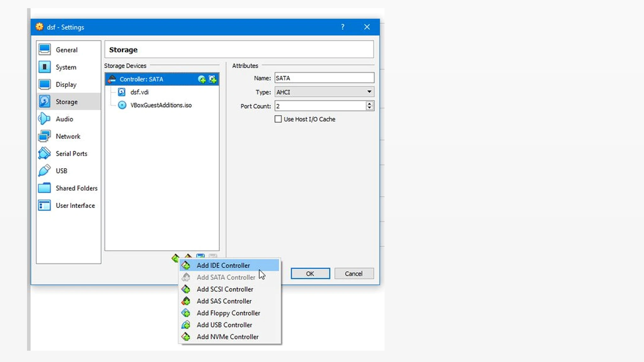Increase the Port Count with up arrow
The image size is (644, 362).
[369, 103]
